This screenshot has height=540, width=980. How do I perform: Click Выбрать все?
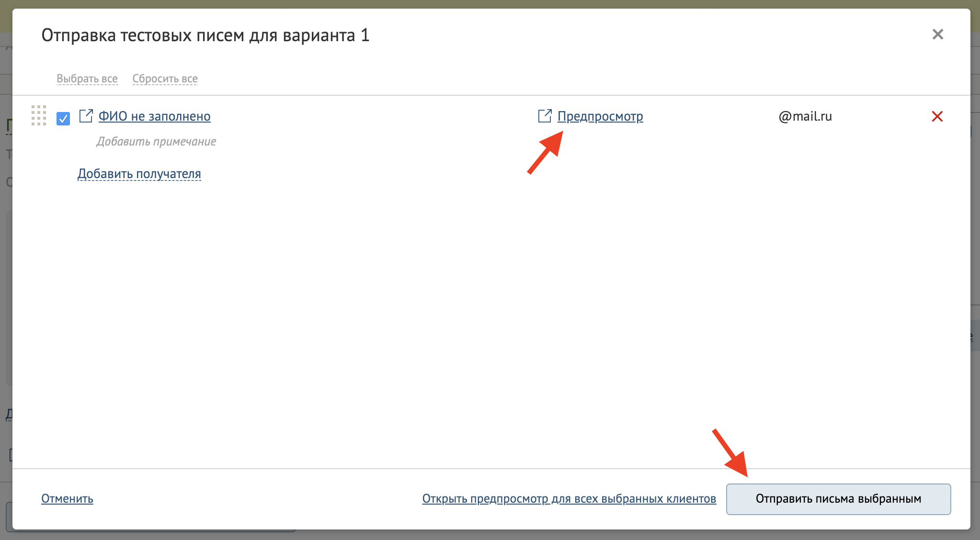coord(87,79)
